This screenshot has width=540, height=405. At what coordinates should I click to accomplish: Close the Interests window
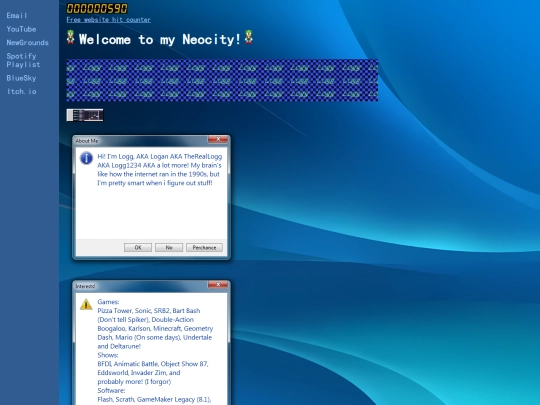pyautogui.click(x=218, y=284)
